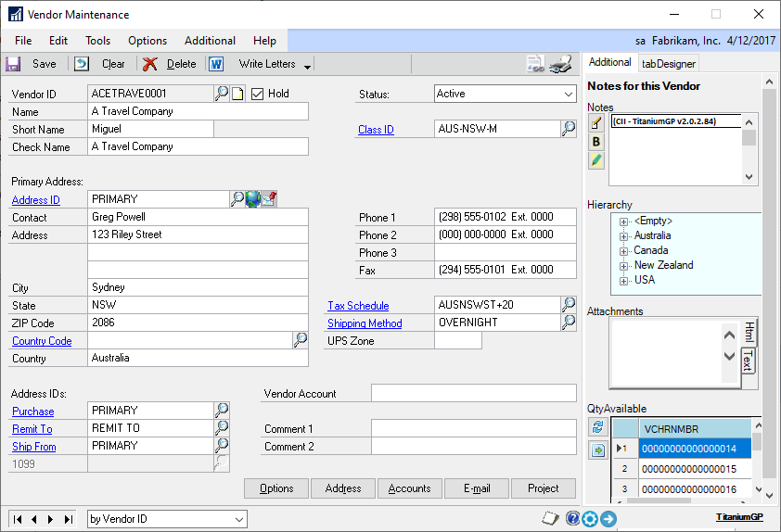Open the Vendor ID note icon
Viewport: 781px width, 532px height.
237,94
